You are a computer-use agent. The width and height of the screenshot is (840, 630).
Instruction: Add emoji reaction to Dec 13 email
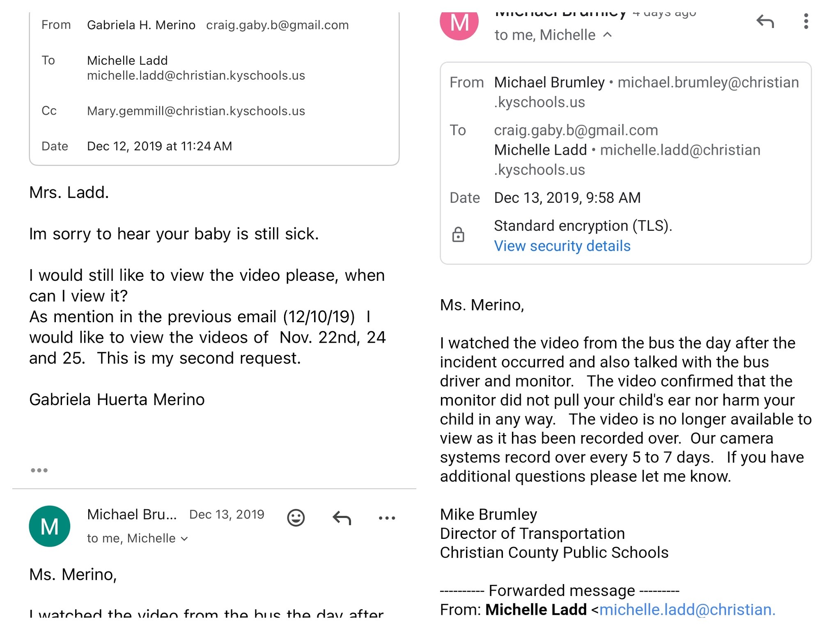pyautogui.click(x=296, y=518)
